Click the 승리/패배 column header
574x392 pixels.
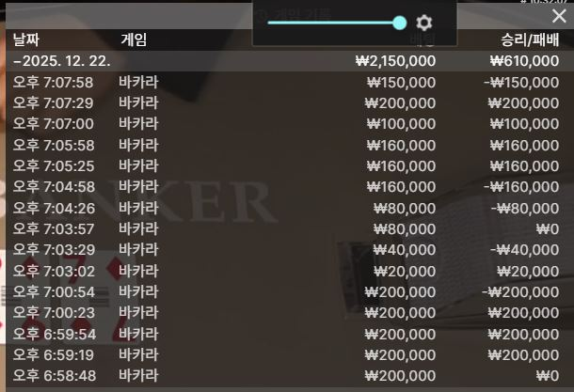[x=530, y=39]
